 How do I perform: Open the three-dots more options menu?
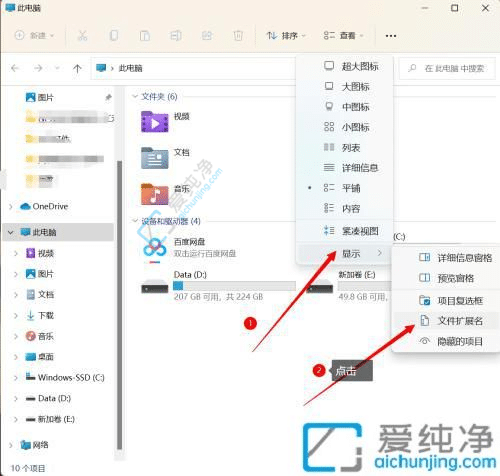[391, 36]
